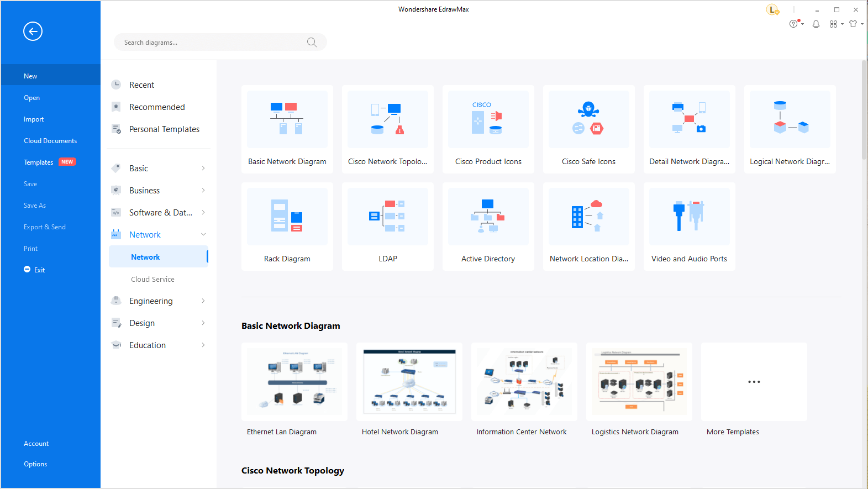Click the Personal Templates icon
868x489 pixels.
click(116, 129)
